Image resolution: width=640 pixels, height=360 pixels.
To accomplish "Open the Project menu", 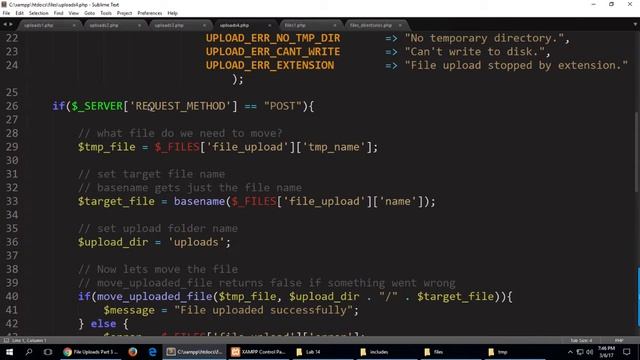I will [x=124, y=13].
